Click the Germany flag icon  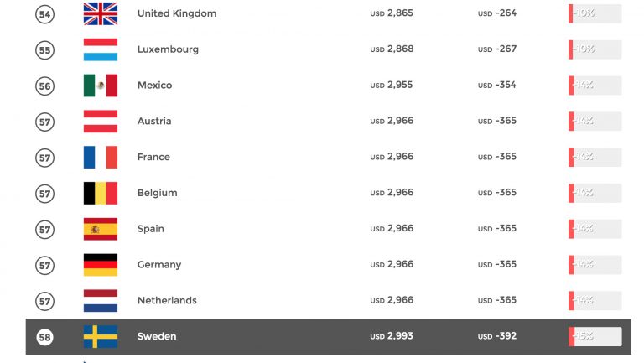[x=100, y=265]
